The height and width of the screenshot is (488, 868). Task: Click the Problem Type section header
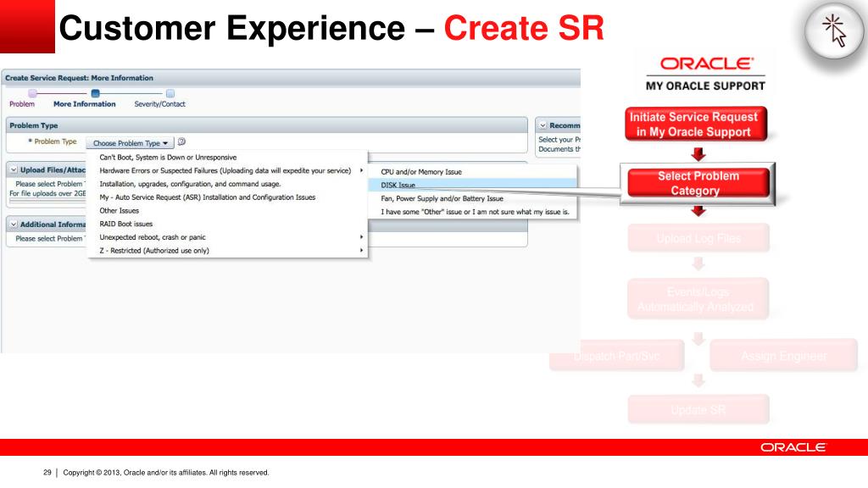pos(267,125)
